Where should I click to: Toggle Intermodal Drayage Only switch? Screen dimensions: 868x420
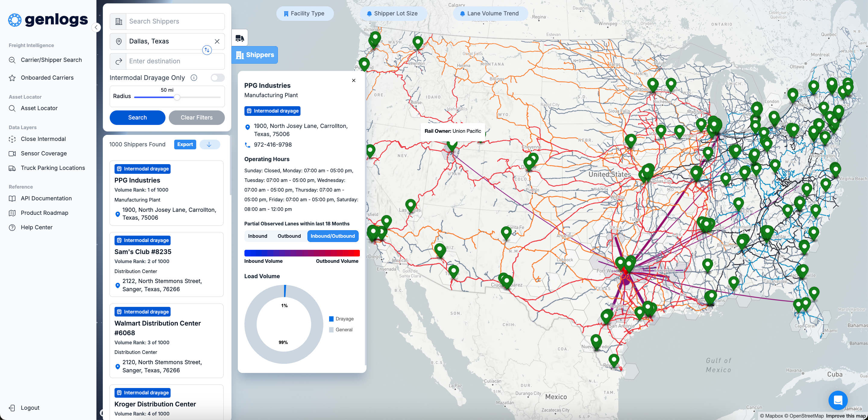217,78
